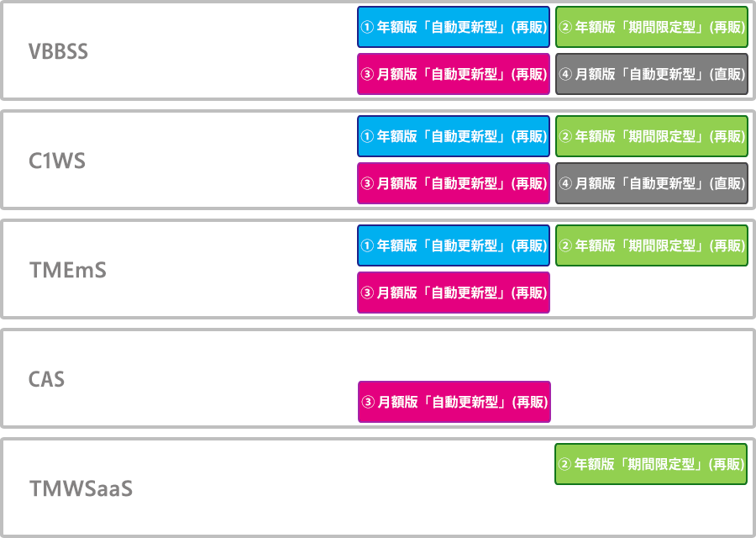Select TMEmS pink ③月額版「自動更新型」(再販) button

click(454, 293)
